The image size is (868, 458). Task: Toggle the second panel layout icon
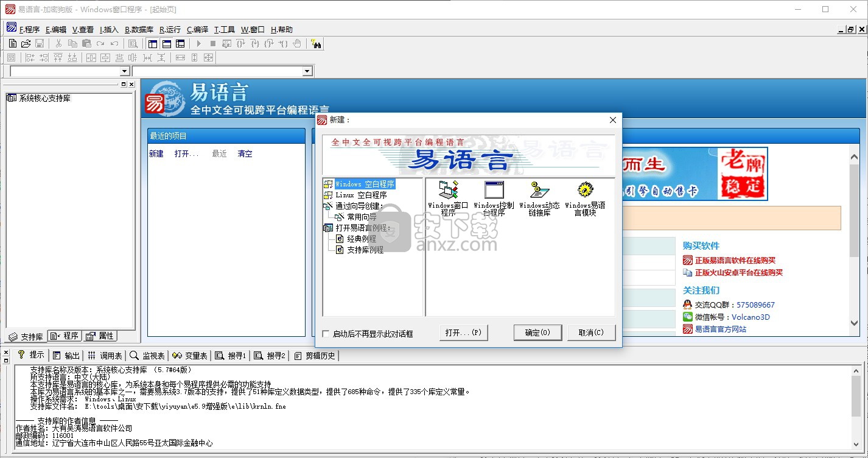166,43
